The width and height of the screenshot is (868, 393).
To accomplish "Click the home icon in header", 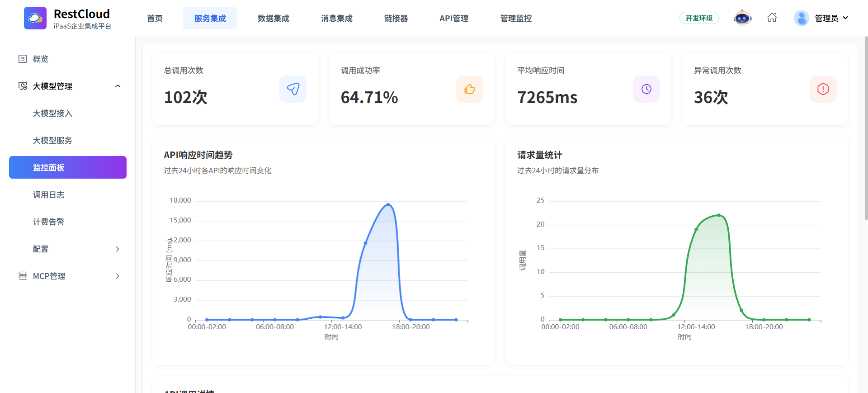I will (x=772, y=18).
